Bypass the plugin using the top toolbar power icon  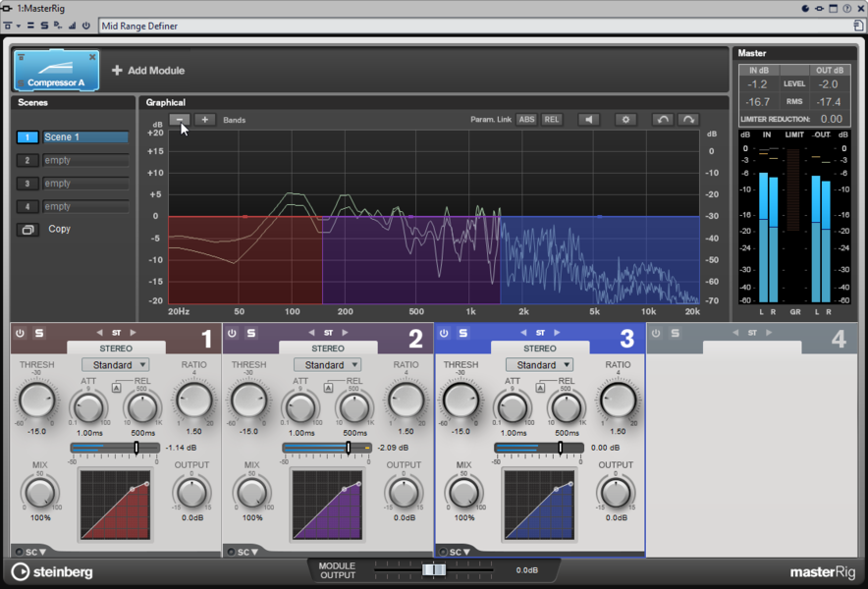tap(85, 26)
